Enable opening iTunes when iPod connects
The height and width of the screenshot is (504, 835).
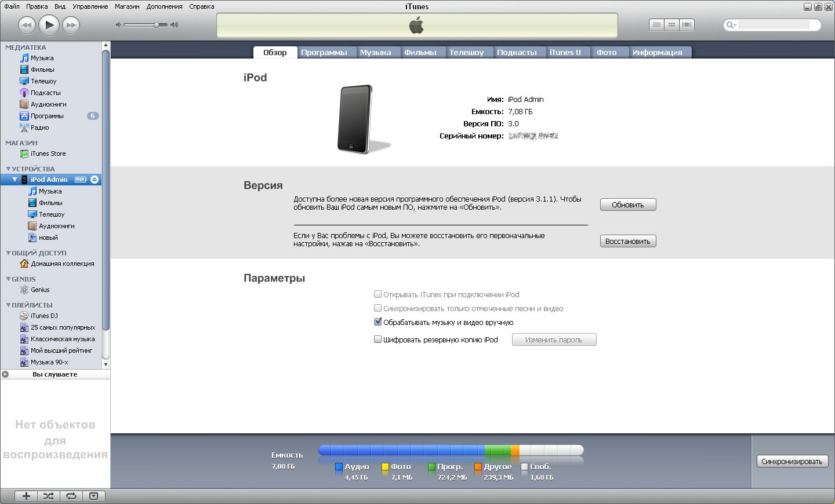click(x=377, y=294)
